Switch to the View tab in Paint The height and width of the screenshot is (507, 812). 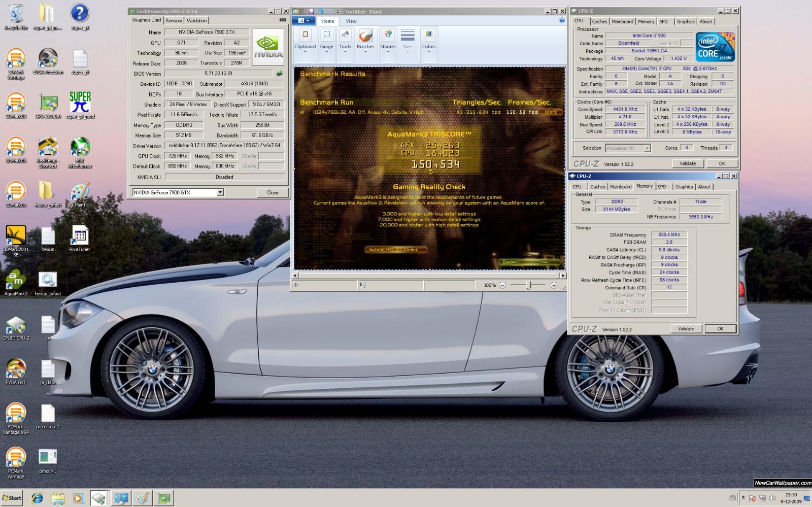tap(351, 21)
